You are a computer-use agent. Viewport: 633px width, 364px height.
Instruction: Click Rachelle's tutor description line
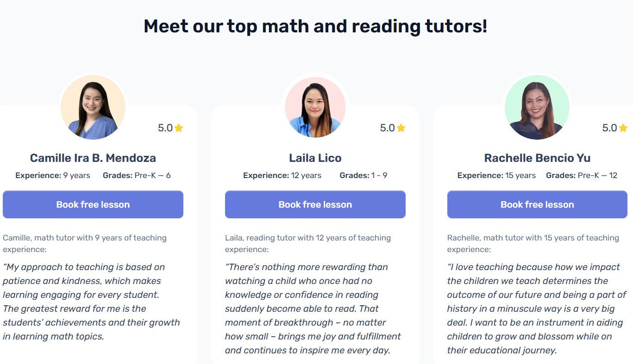(533, 243)
